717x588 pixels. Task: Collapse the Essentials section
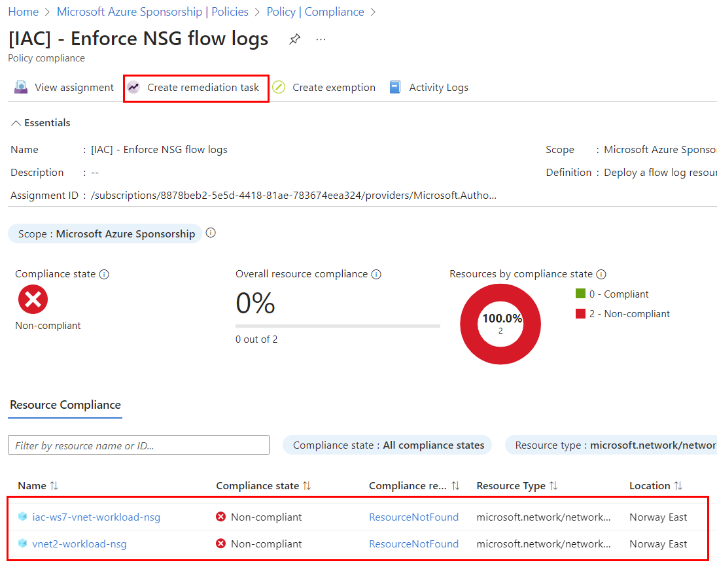click(16, 123)
